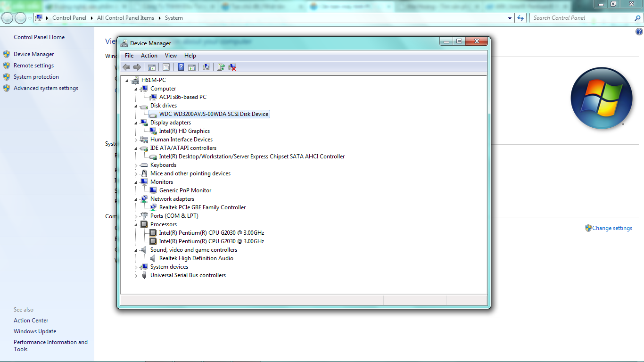Click the Universal Serial Bus controllers icon
Image resolution: width=644 pixels, height=362 pixels.
tap(144, 275)
